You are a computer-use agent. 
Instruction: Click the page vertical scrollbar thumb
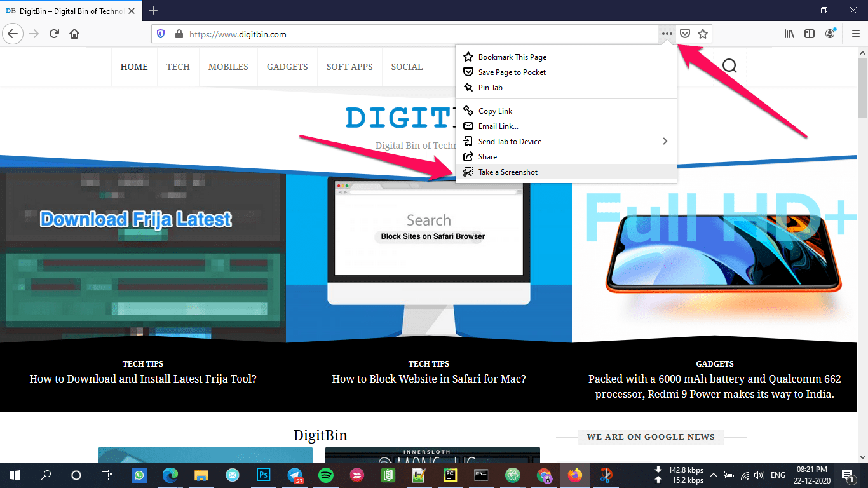point(862,86)
